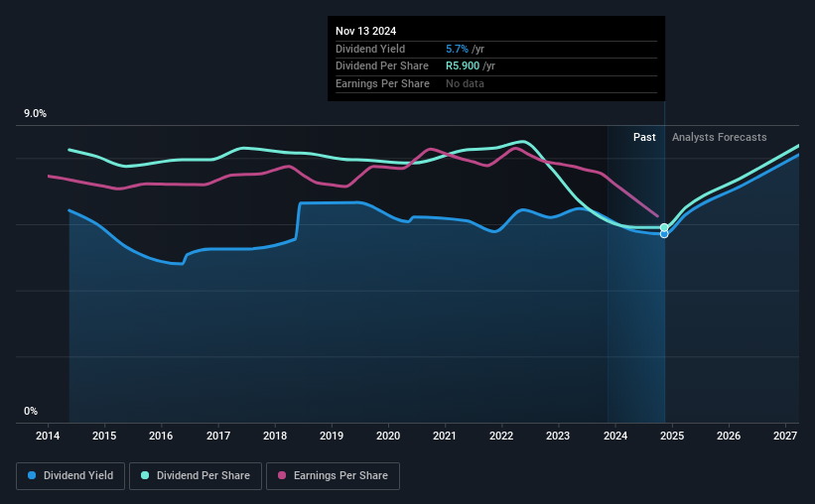Click the Past section label
Viewport: 815px width, 504px height.
(x=644, y=137)
